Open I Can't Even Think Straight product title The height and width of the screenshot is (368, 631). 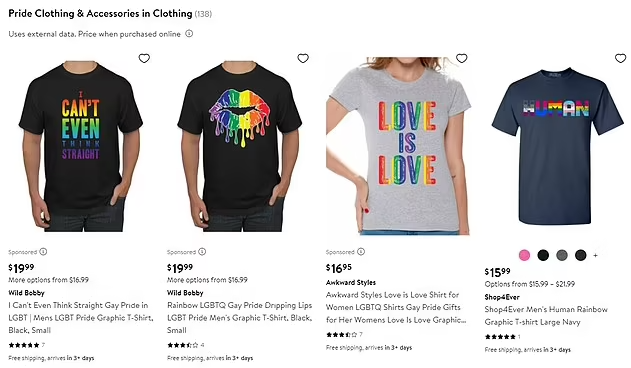click(80, 318)
